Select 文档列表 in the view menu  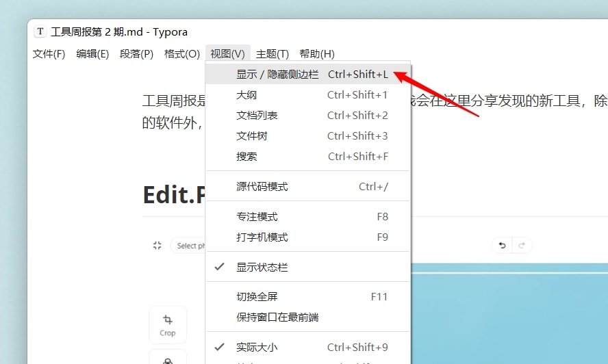coord(308,115)
